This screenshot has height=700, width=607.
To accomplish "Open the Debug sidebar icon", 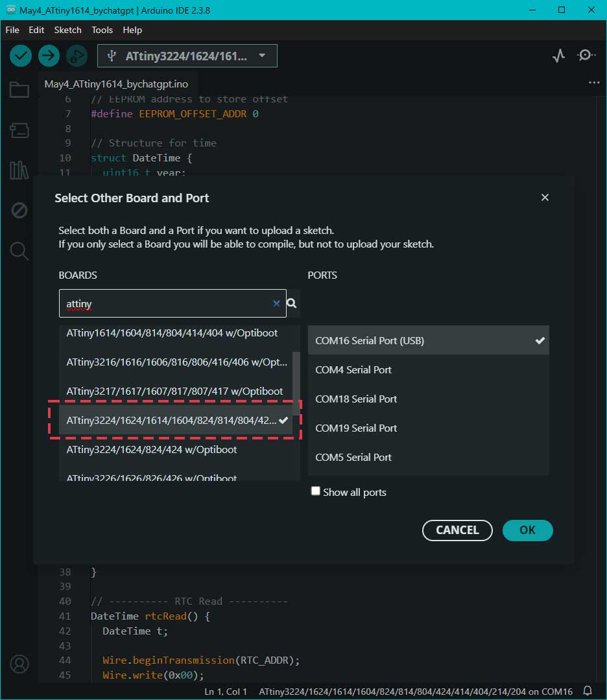I will [19, 210].
